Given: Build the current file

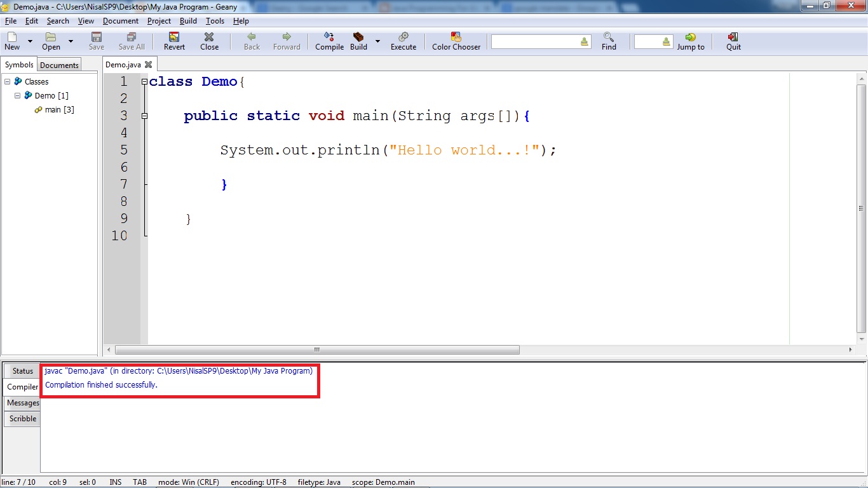Looking at the screenshot, I should point(358,41).
